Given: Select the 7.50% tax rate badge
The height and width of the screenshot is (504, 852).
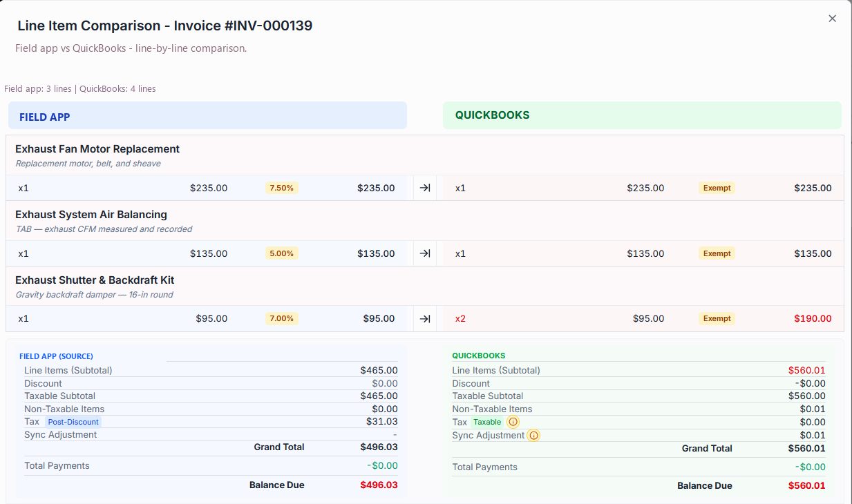Looking at the screenshot, I should [282, 188].
